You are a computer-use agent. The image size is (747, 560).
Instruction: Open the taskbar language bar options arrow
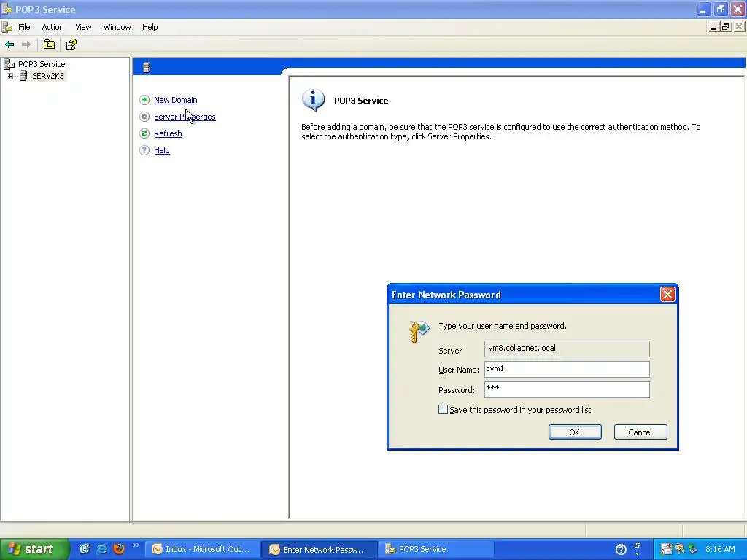[638, 554]
